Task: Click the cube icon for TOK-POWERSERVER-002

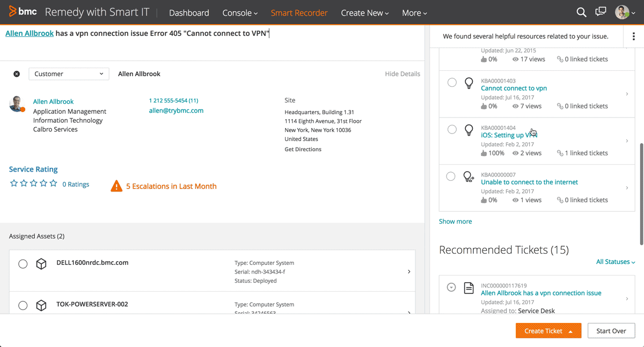Action: [x=41, y=305]
